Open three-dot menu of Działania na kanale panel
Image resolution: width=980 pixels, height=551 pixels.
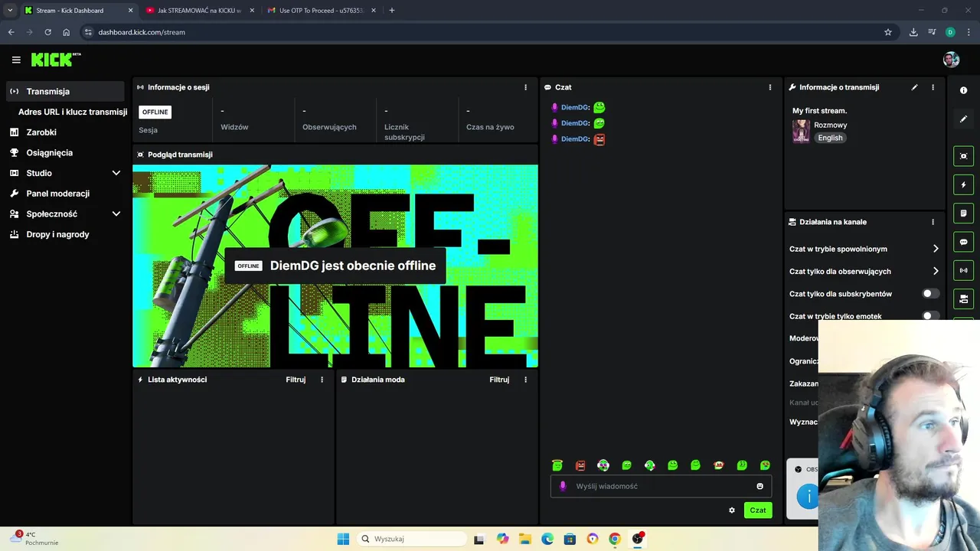[933, 222]
